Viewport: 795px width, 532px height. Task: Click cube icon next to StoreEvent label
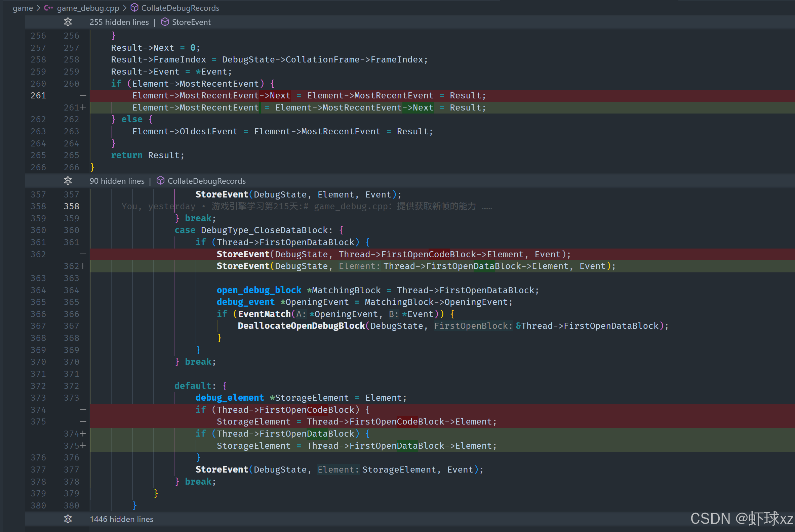tap(165, 22)
